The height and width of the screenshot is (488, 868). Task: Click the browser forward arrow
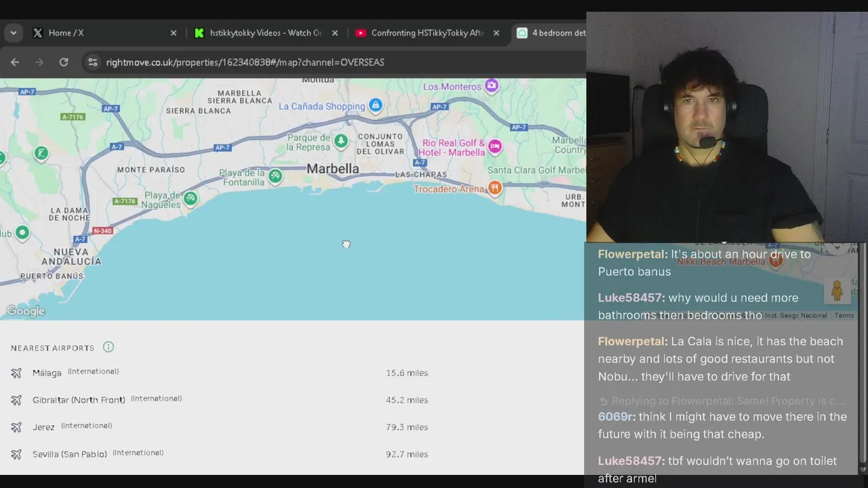pos(39,62)
